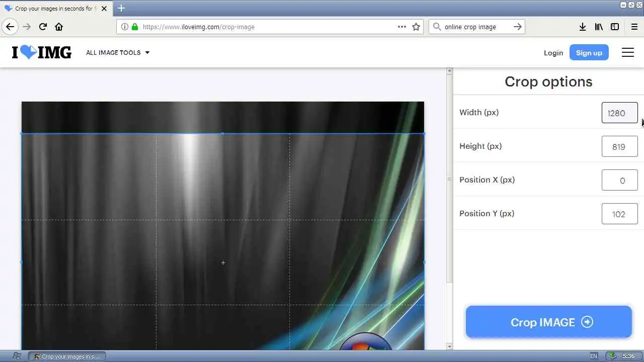
Task: Click the Width (px) label
Action: (479, 113)
